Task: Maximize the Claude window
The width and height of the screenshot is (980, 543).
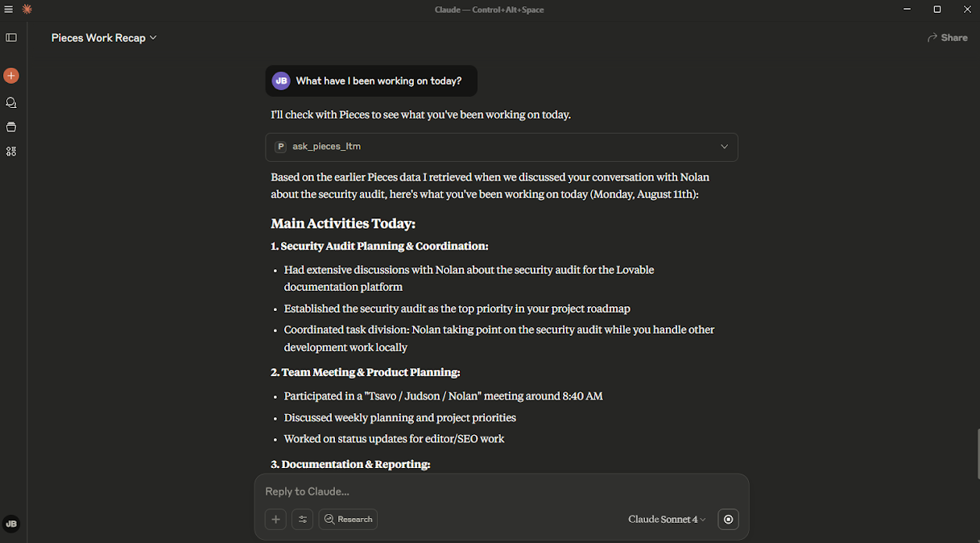Action: (937, 10)
